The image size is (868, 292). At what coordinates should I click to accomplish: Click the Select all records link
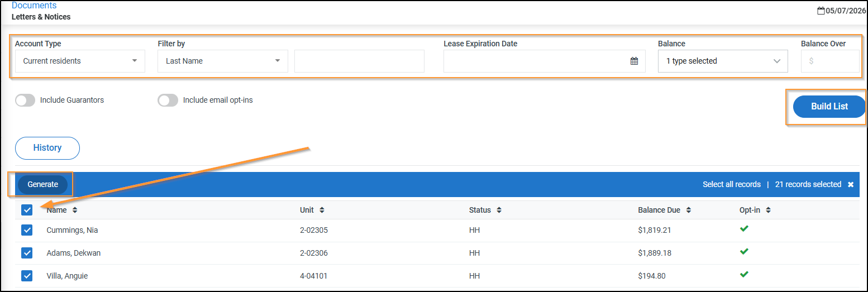click(x=732, y=185)
